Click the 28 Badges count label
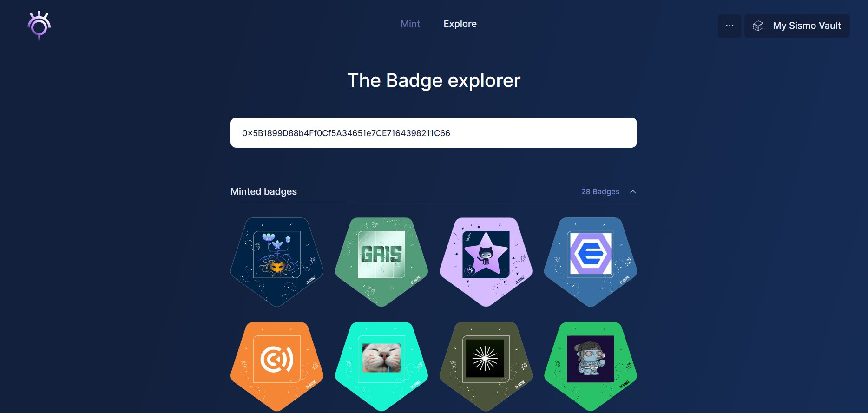The height and width of the screenshot is (413, 868). (x=600, y=192)
